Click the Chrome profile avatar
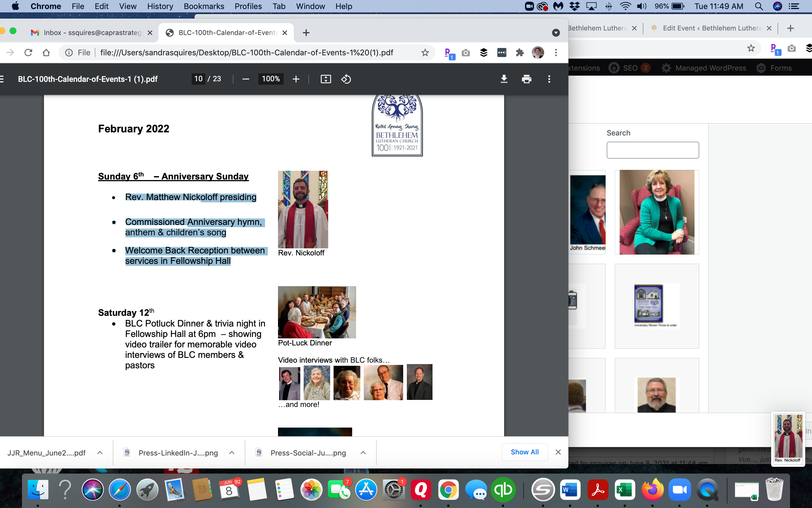Image resolution: width=812 pixels, height=508 pixels. click(x=538, y=52)
